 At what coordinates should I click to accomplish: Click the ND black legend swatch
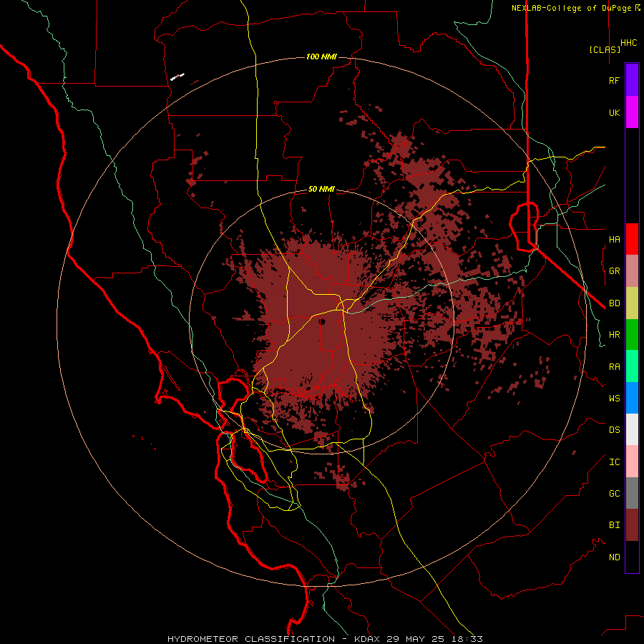pyautogui.click(x=632, y=557)
